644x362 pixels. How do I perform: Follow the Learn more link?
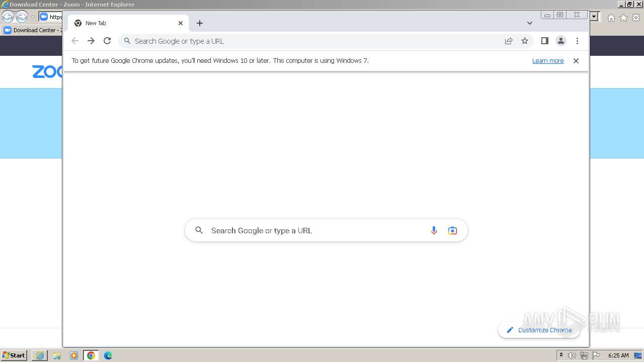point(548,61)
